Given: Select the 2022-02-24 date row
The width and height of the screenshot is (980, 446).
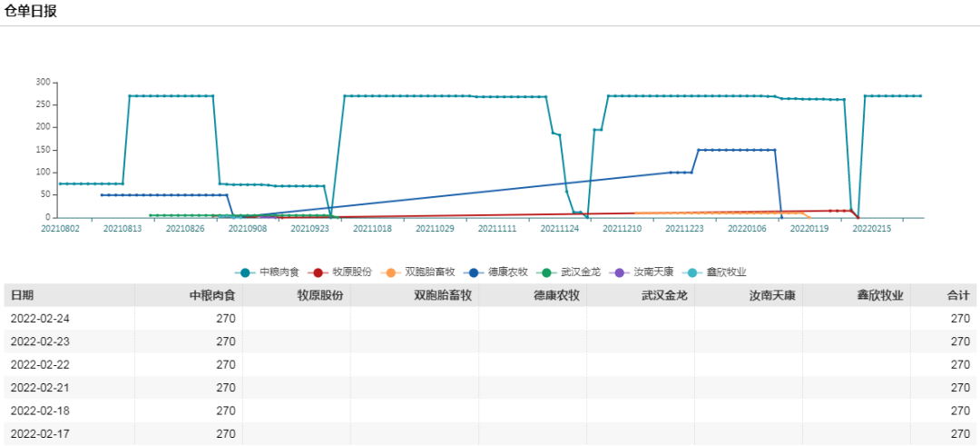Looking at the screenshot, I should click(39, 319).
